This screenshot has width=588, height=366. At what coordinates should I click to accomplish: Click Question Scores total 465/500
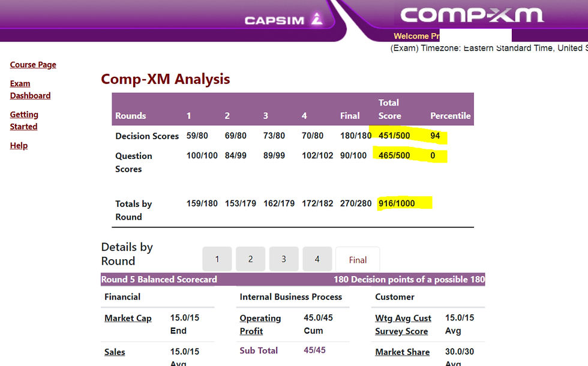[394, 155]
